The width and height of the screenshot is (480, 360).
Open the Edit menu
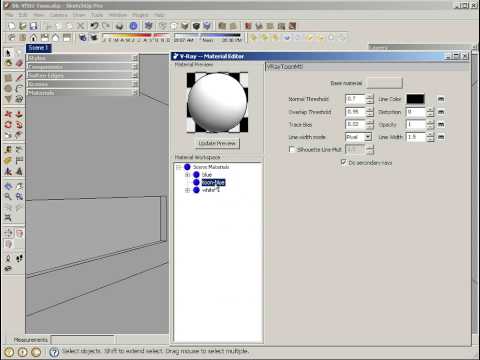[x=23, y=15]
